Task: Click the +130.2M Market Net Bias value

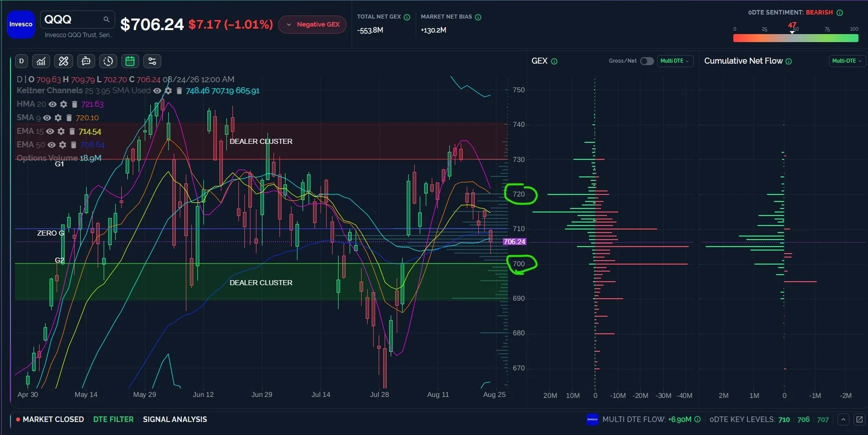Action: pos(434,30)
